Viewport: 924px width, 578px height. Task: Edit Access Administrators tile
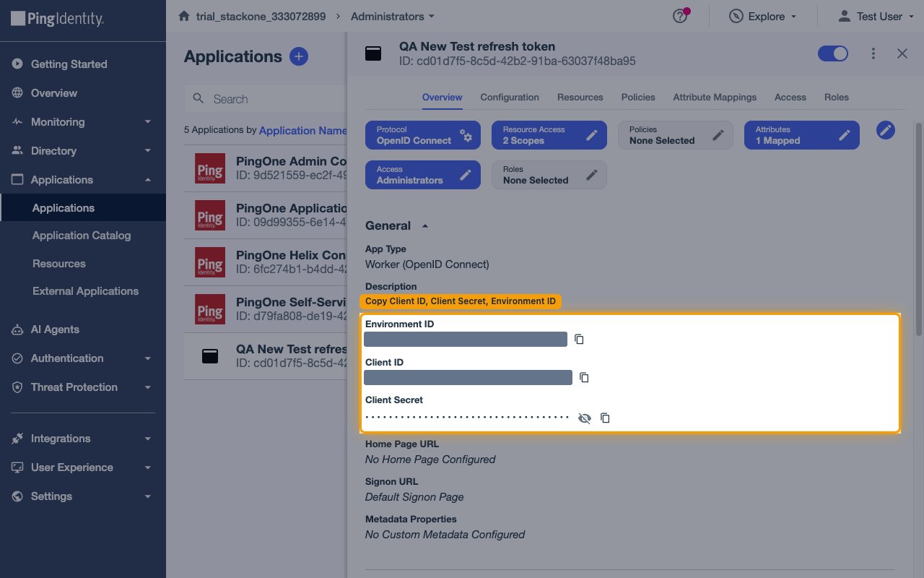tap(423, 175)
